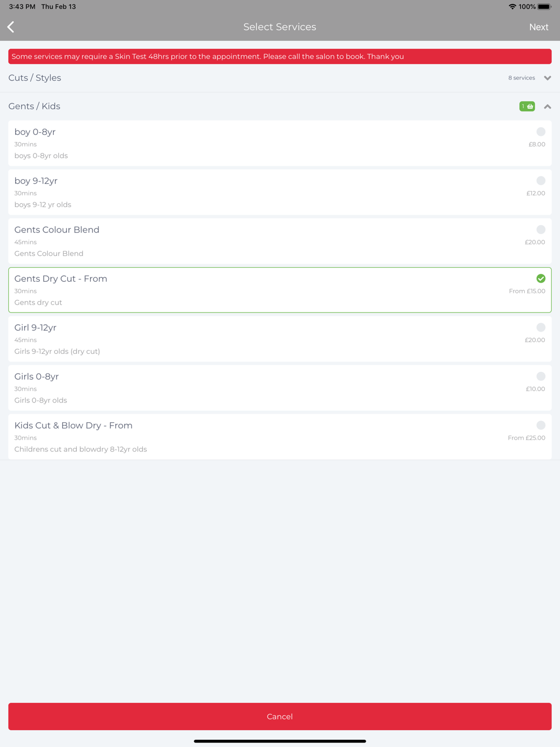Screen dimensions: 560x747
Task: Select the Girls 0-8yr radio circle
Action: click(541, 376)
